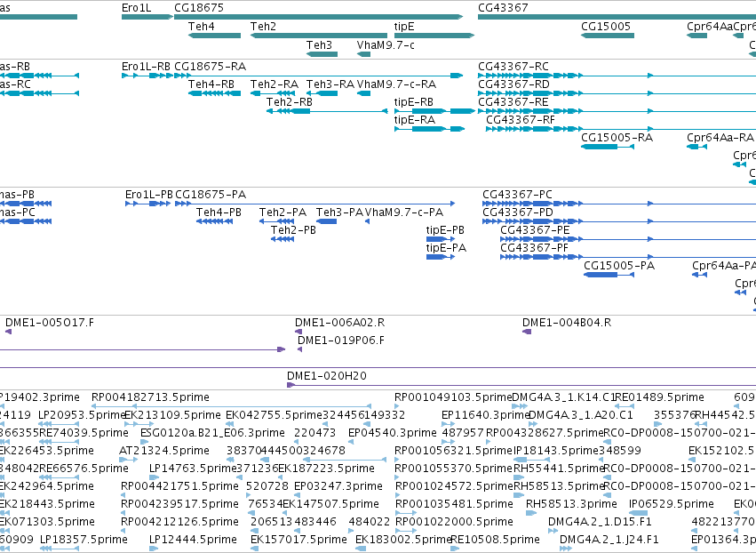Open the CG43367-PC protein label
This screenshot has height=553, width=756.
[518, 195]
